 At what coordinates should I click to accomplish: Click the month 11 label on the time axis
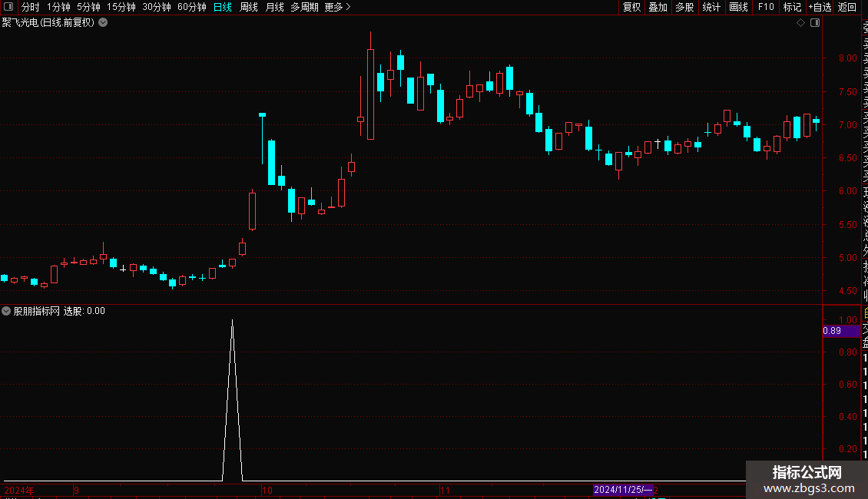coord(445,490)
